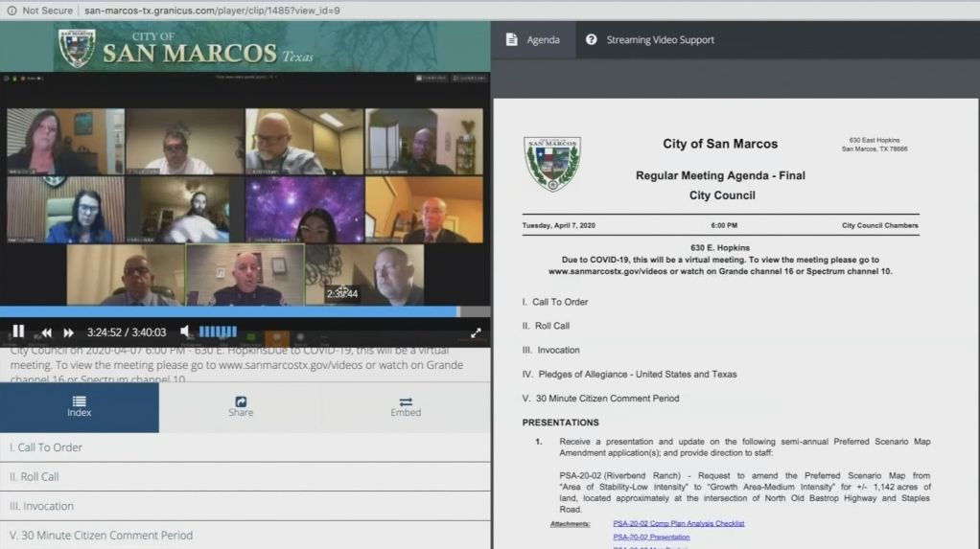Enter fullscreen with the expand icon

tap(476, 332)
